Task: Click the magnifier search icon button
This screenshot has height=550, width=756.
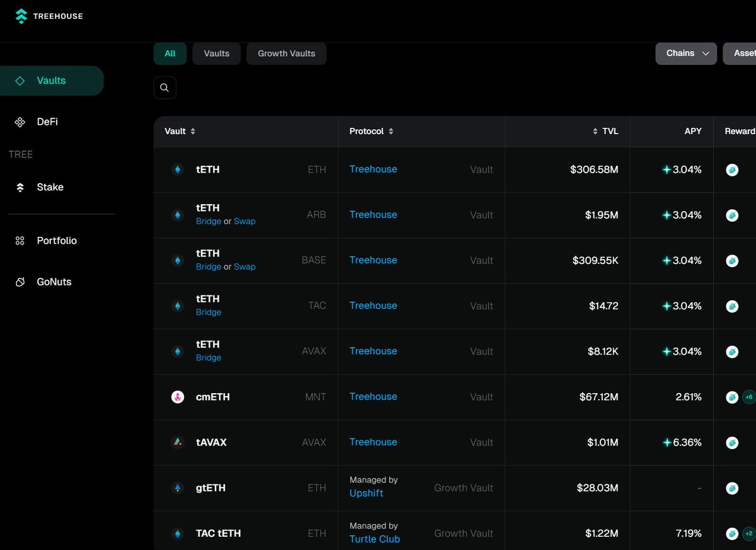Action: pyautogui.click(x=164, y=88)
